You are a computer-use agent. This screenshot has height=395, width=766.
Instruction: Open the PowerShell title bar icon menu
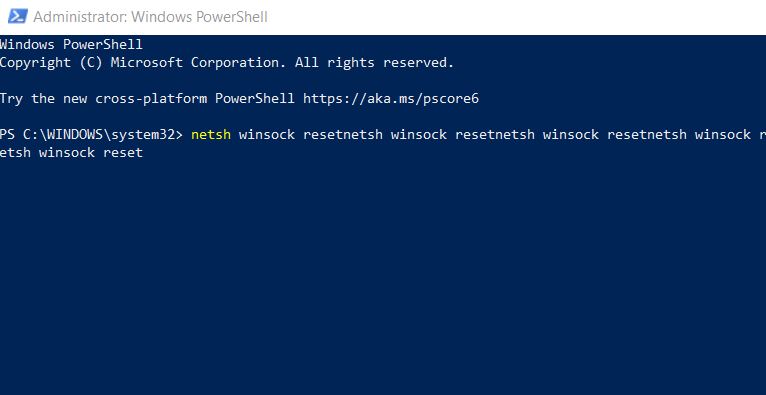coord(18,17)
